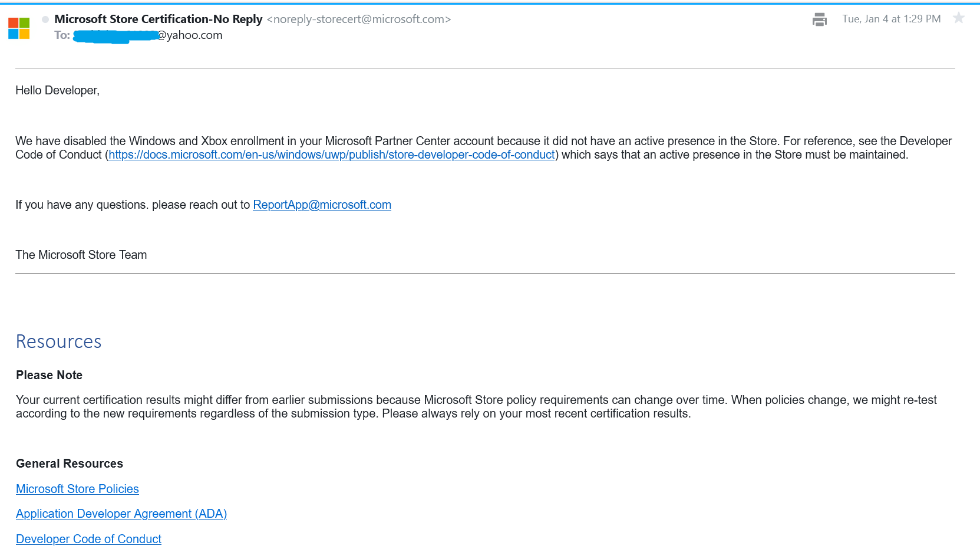Screen dimensions: 980x549
Task: Click the General Resources heading
Action: [x=70, y=463]
